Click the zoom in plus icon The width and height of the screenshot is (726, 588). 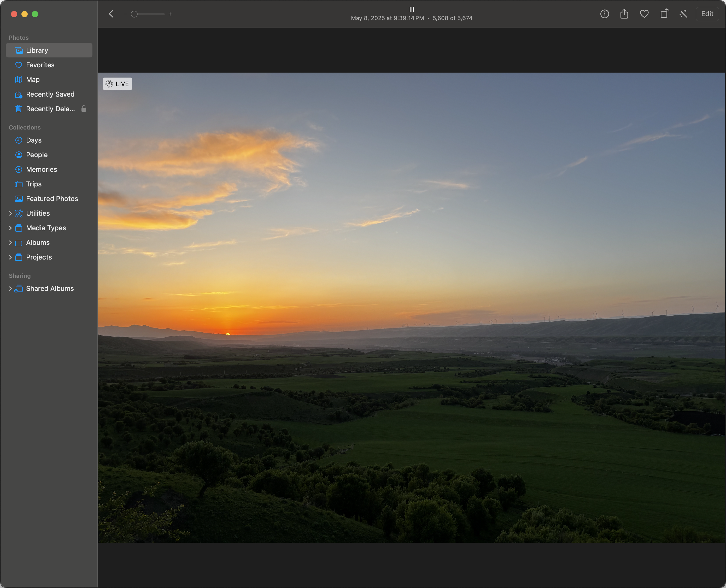click(170, 14)
